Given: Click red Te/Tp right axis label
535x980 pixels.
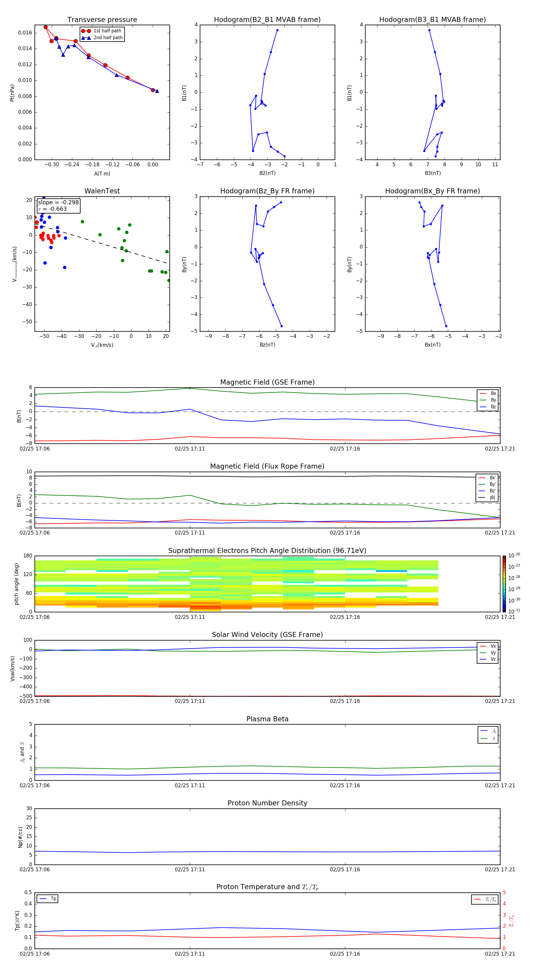Looking at the screenshot, I should point(512,921).
